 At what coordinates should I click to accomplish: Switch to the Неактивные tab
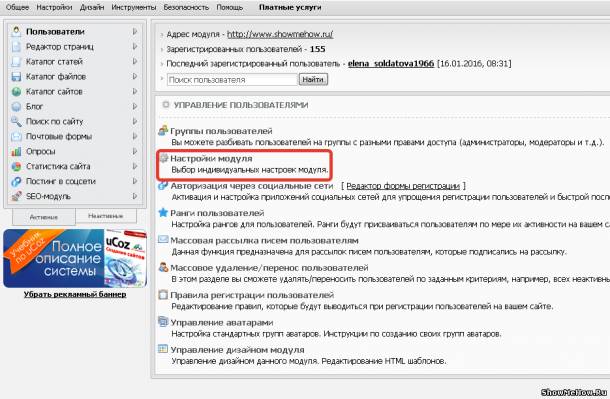(106, 216)
